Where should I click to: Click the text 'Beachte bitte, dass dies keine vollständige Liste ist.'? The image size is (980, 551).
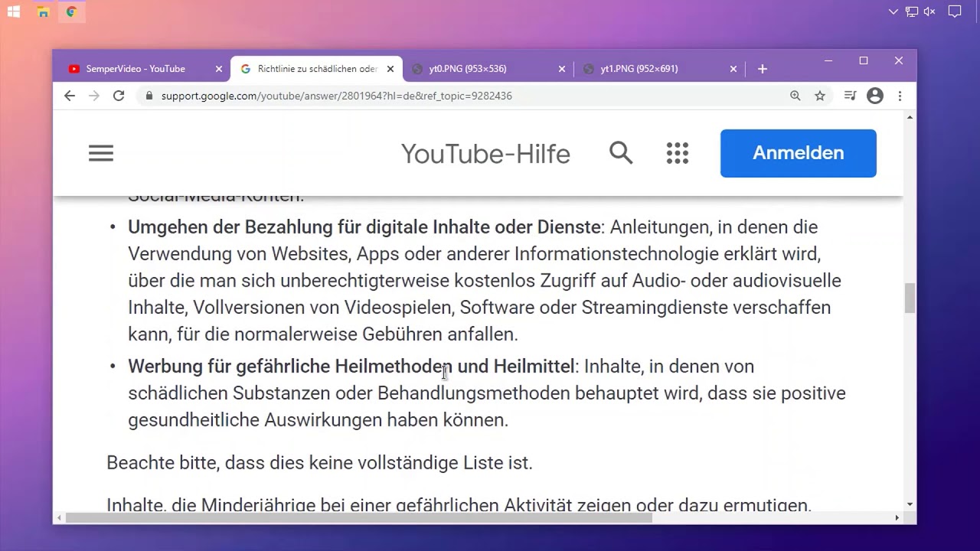(x=319, y=463)
